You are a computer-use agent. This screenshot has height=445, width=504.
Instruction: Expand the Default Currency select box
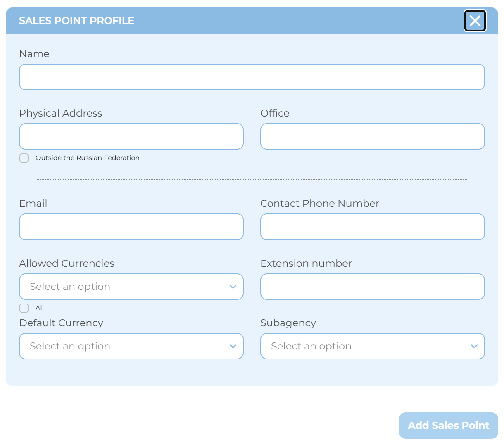click(124, 346)
